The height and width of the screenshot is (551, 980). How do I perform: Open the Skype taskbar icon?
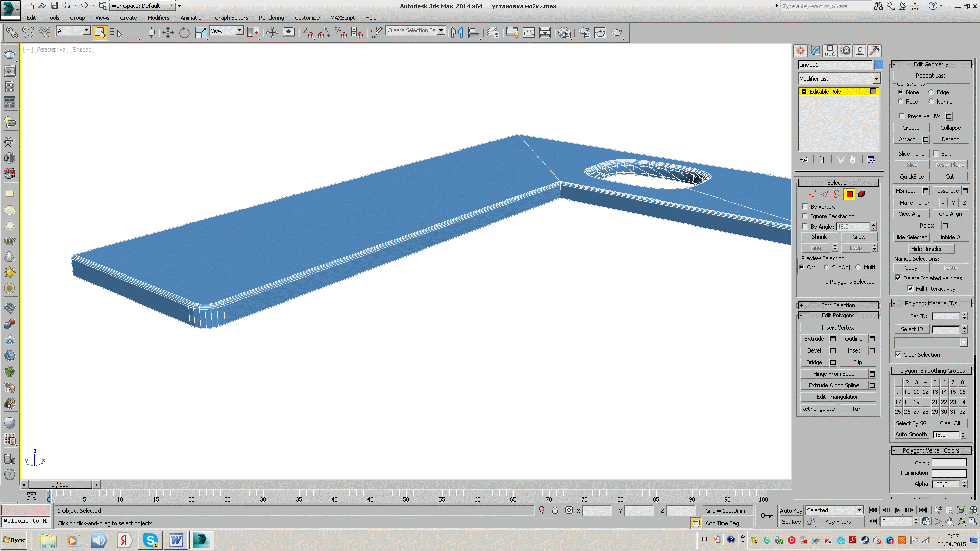(151, 540)
